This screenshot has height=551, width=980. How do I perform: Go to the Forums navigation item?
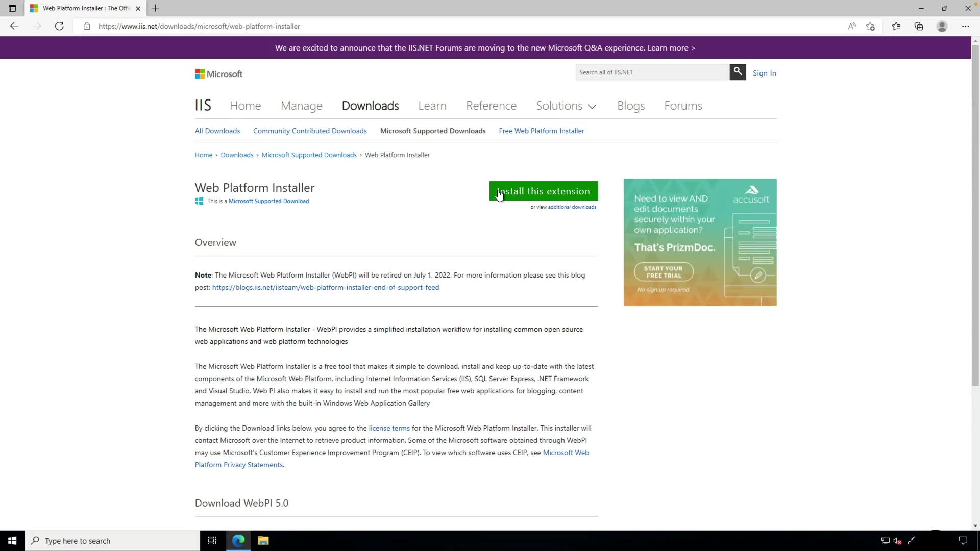click(683, 106)
